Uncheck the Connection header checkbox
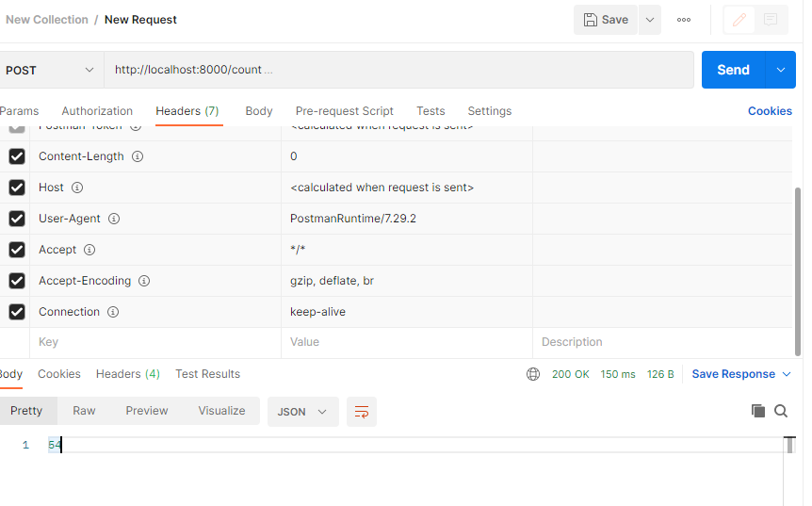This screenshot has width=812, height=506. (17, 312)
